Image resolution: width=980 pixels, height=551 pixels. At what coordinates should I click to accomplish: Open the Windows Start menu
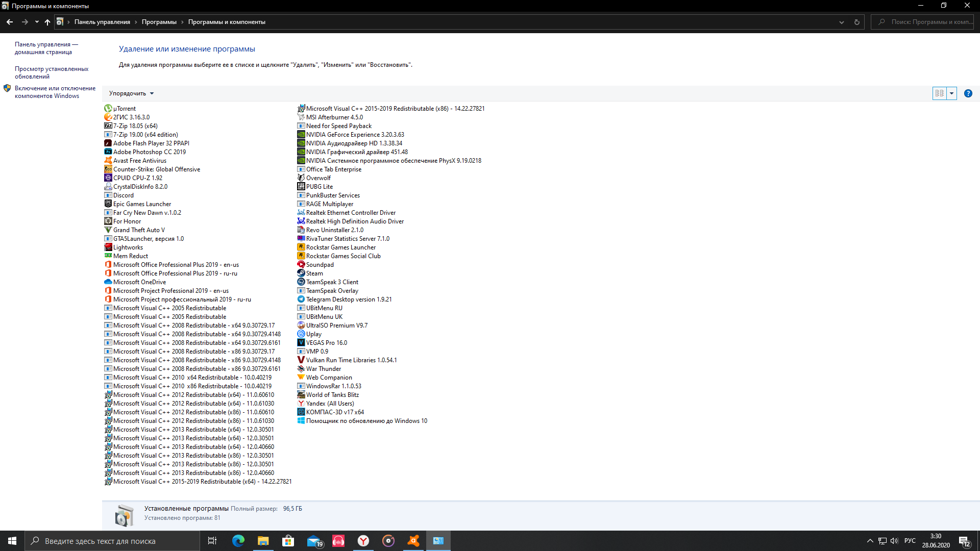pyautogui.click(x=12, y=541)
